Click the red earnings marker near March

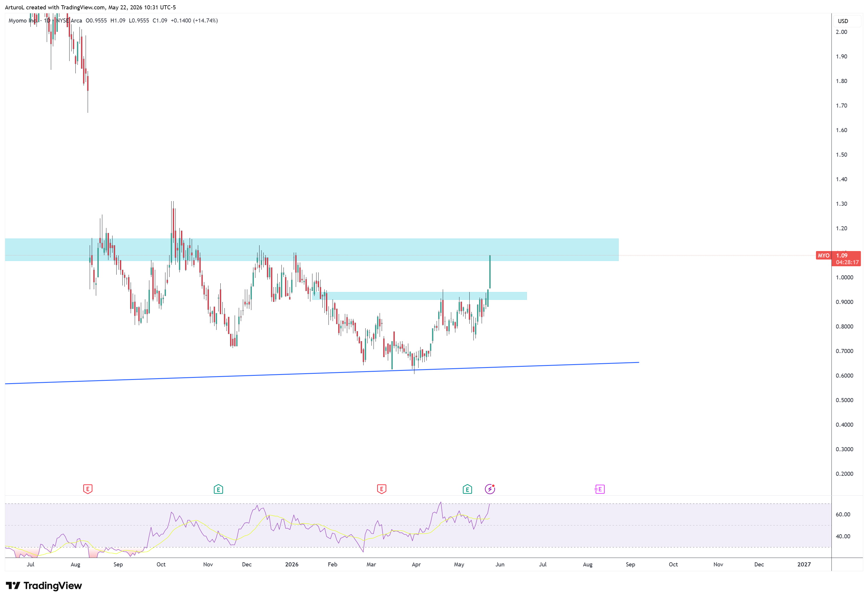point(382,489)
